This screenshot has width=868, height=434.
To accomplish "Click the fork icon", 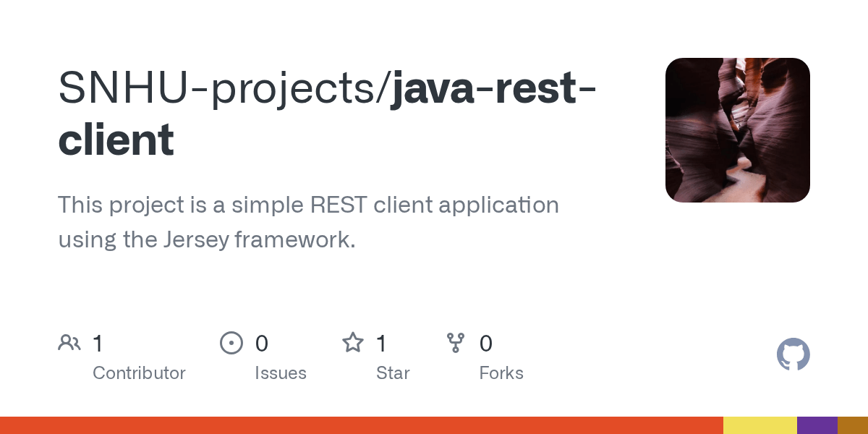I will [x=456, y=343].
